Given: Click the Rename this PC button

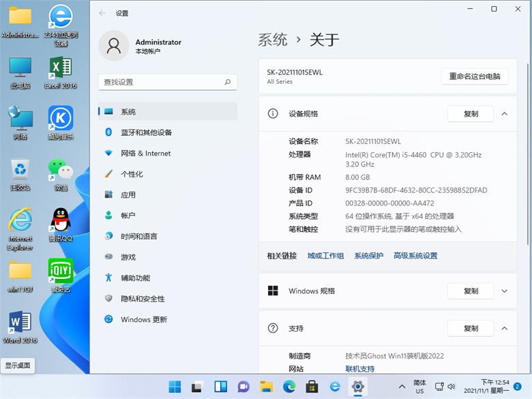Looking at the screenshot, I should [x=475, y=76].
